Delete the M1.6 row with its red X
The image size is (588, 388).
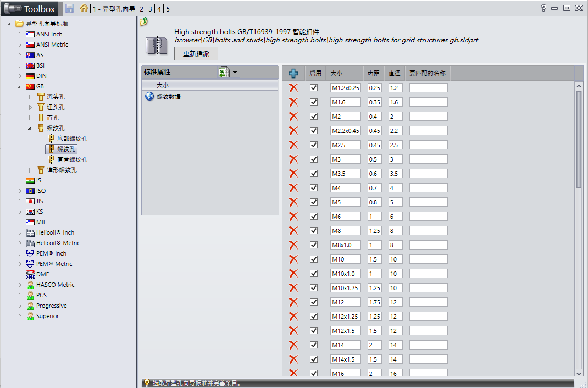[293, 102]
